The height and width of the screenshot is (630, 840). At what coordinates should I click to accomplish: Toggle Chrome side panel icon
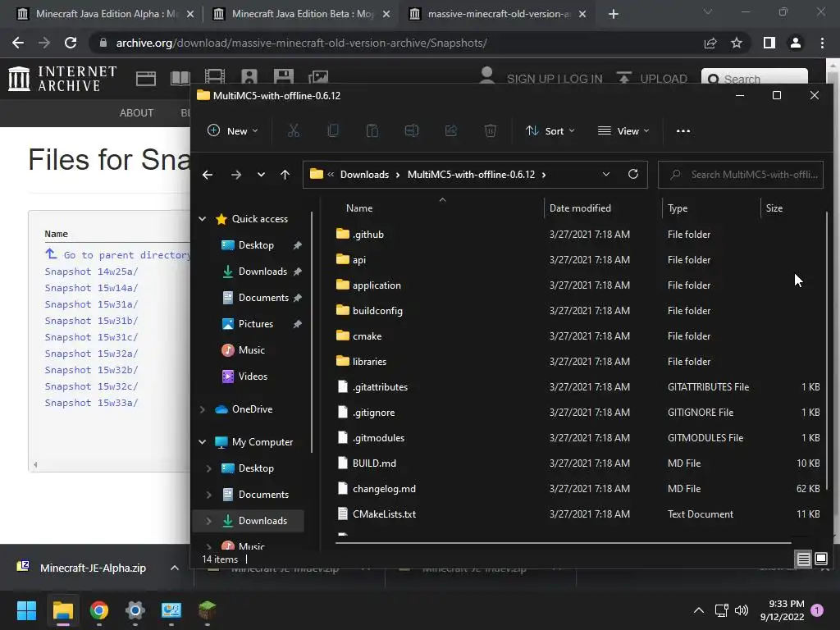(769, 43)
